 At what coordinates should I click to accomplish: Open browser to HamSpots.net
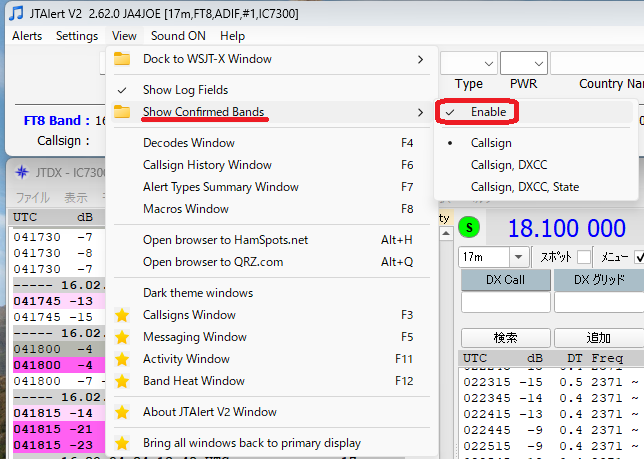pos(271,240)
